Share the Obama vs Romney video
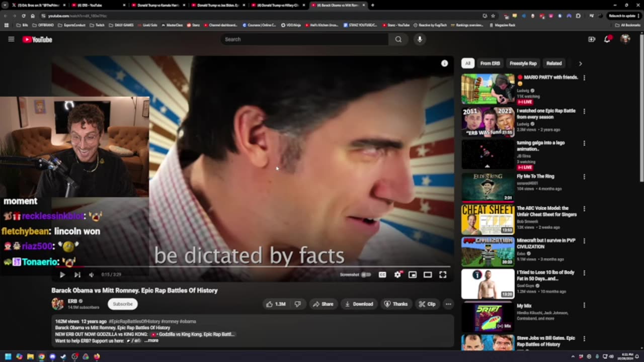This screenshot has width=644, height=362. [323, 304]
